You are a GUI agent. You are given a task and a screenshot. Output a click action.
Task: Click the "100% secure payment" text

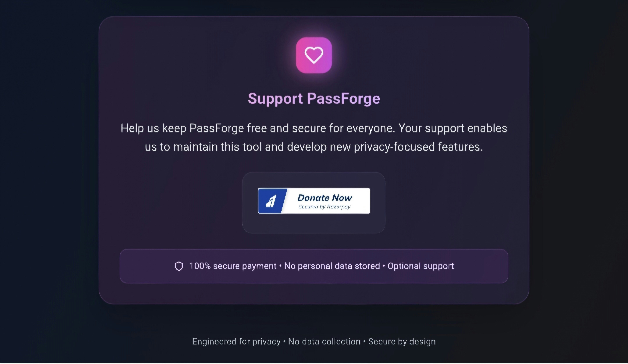click(x=233, y=266)
